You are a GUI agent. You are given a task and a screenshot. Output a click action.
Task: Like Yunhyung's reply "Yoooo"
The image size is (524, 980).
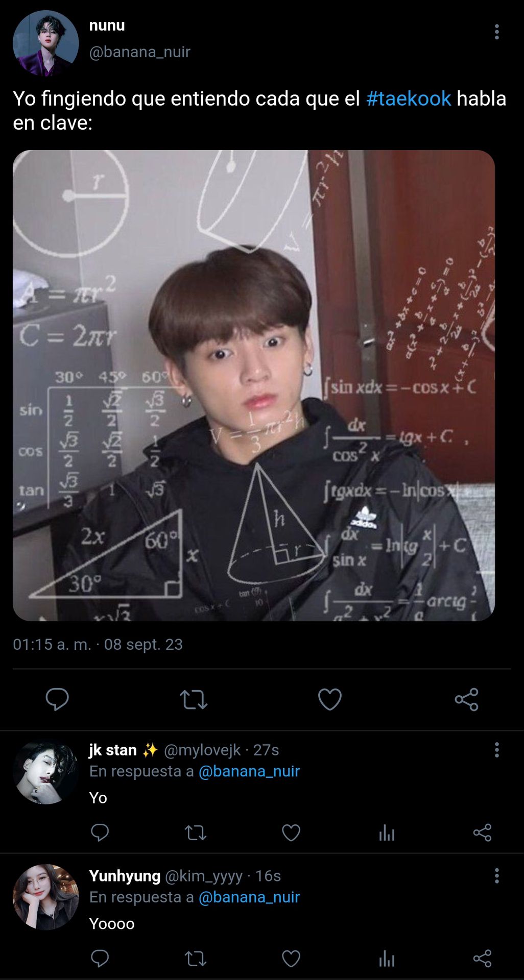tap(291, 959)
